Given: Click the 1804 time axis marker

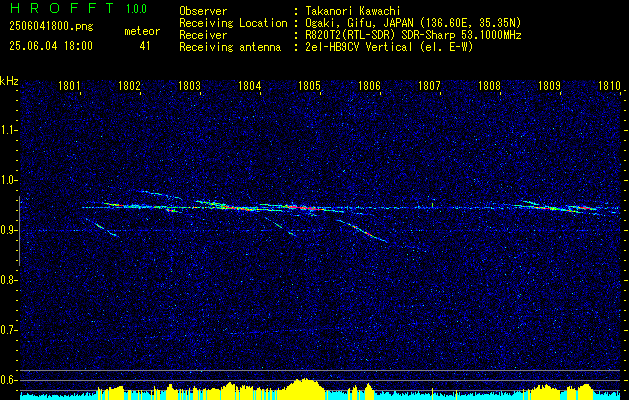Looking at the screenshot, I should click(x=249, y=86).
